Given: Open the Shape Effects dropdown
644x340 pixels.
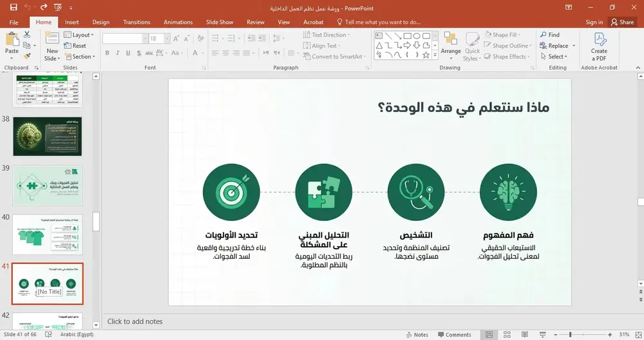Looking at the screenshot, I should click(x=507, y=56).
